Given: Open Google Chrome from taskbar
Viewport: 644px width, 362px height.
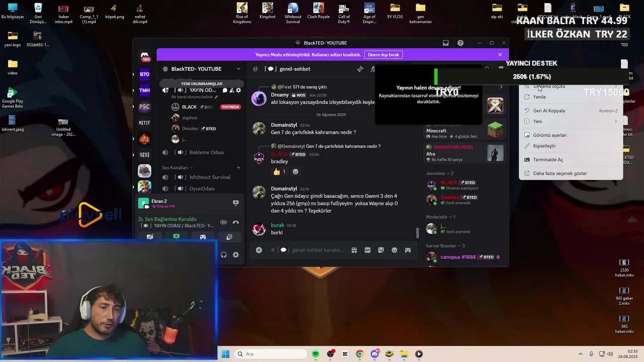Looking at the screenshot, I should click(x=359, y=354).
